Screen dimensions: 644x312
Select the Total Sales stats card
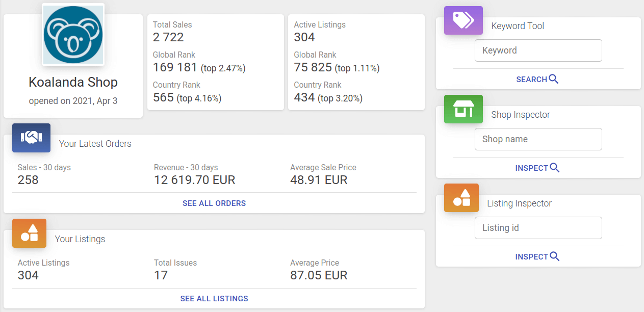pyautogui.click(x=215, y=62)
